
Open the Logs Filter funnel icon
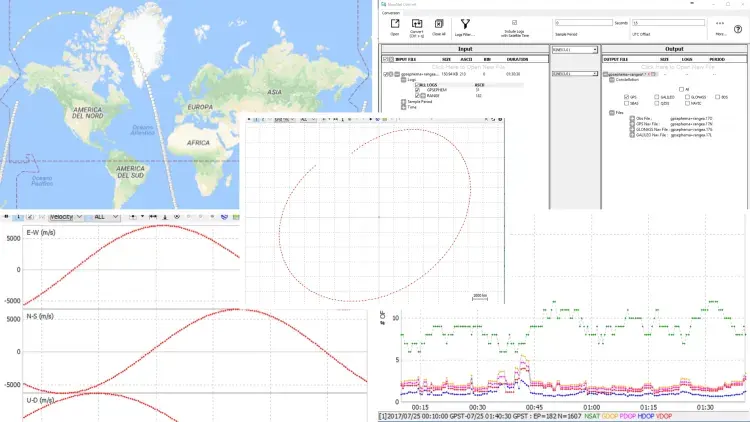click(x=465, y=23)
